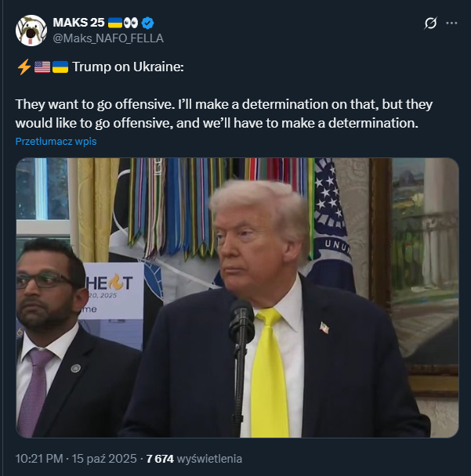
Task: Open the Grok explain-post icon
Action: click(430, 23)
